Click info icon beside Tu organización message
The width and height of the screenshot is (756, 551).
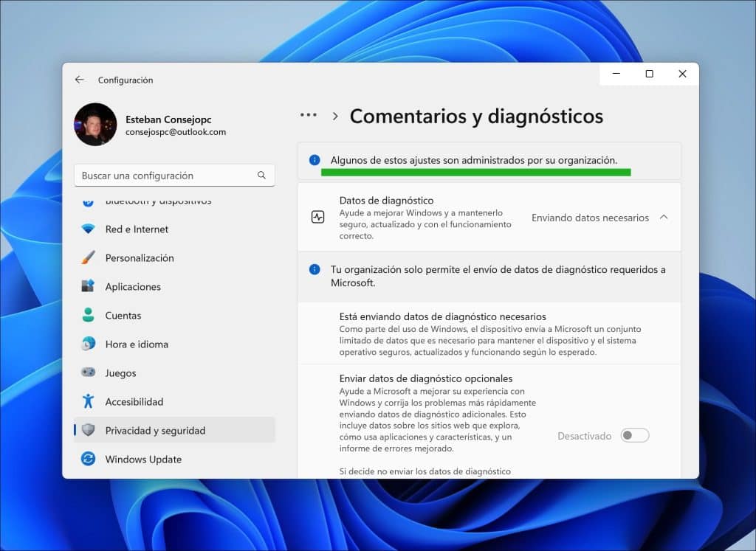315,270
